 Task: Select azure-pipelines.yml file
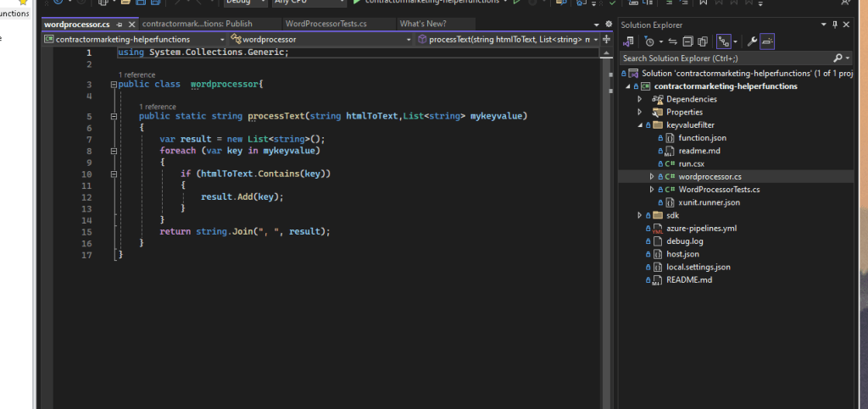(701, 229)
